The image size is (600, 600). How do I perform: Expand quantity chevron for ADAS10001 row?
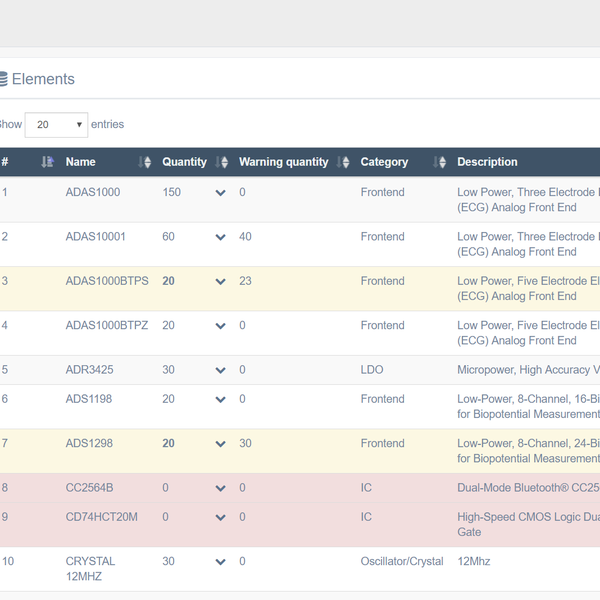(x=221, y=238)
